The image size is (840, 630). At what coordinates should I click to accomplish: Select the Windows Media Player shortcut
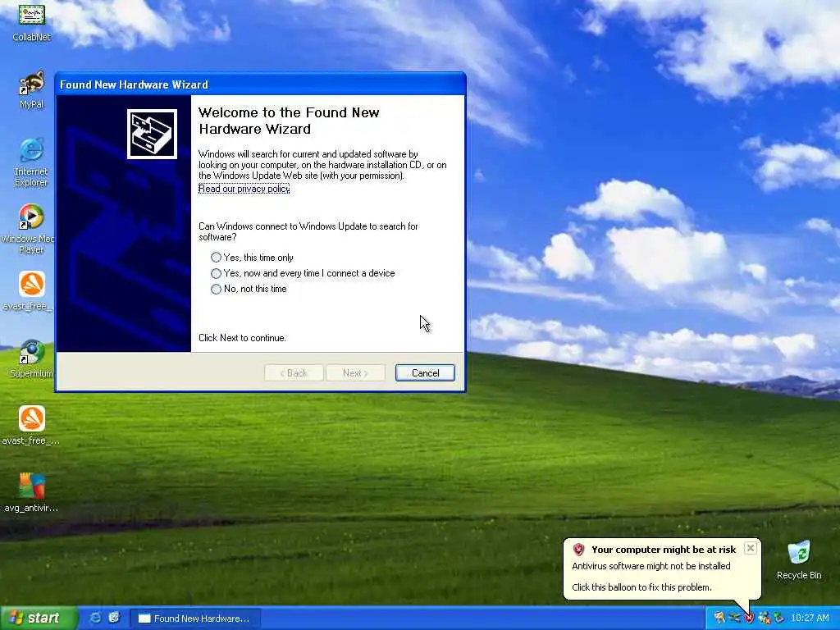coord(31,230)
